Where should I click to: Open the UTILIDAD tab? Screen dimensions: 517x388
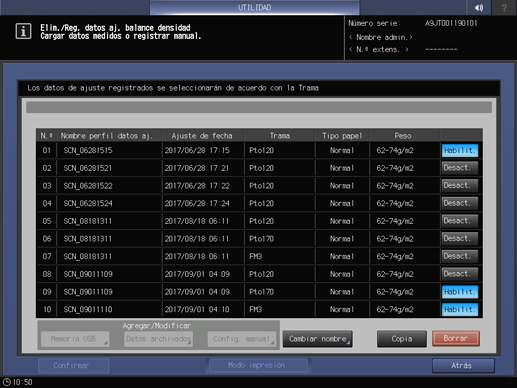click(254, 7)
